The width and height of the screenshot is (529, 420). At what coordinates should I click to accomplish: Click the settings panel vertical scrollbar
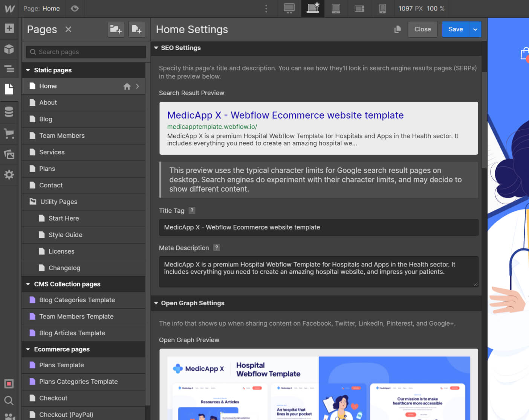(x=484, y=120)
